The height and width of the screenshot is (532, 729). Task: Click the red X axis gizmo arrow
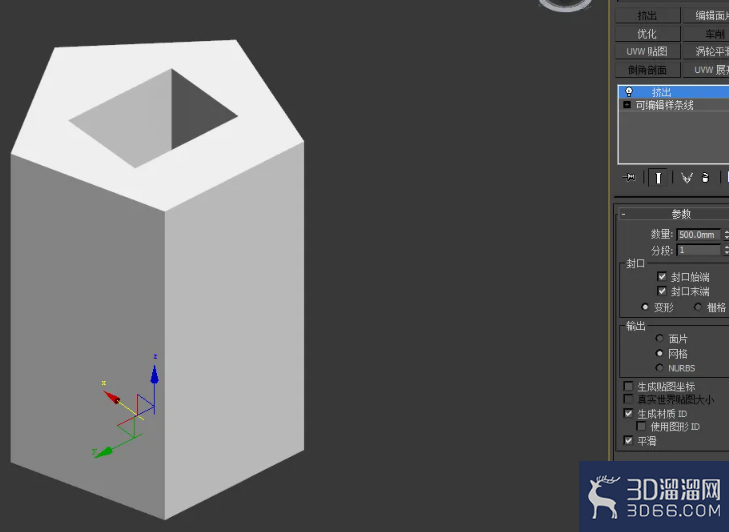[x=112, y=397]
